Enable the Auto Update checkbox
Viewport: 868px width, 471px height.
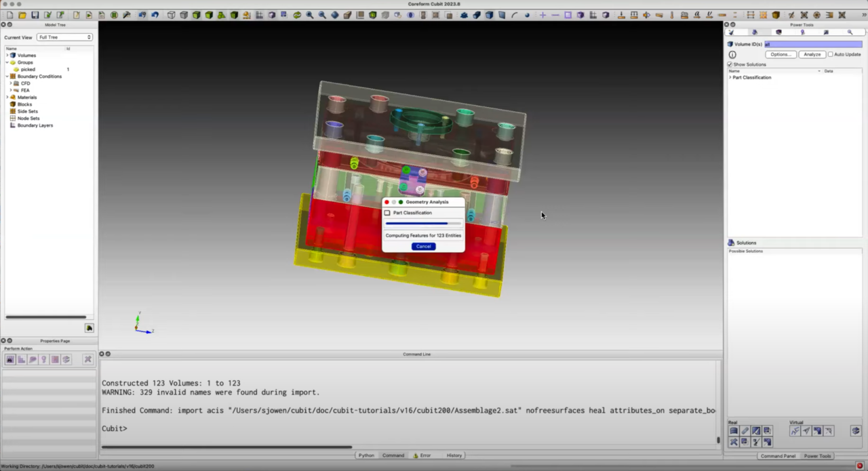point(831,54)
